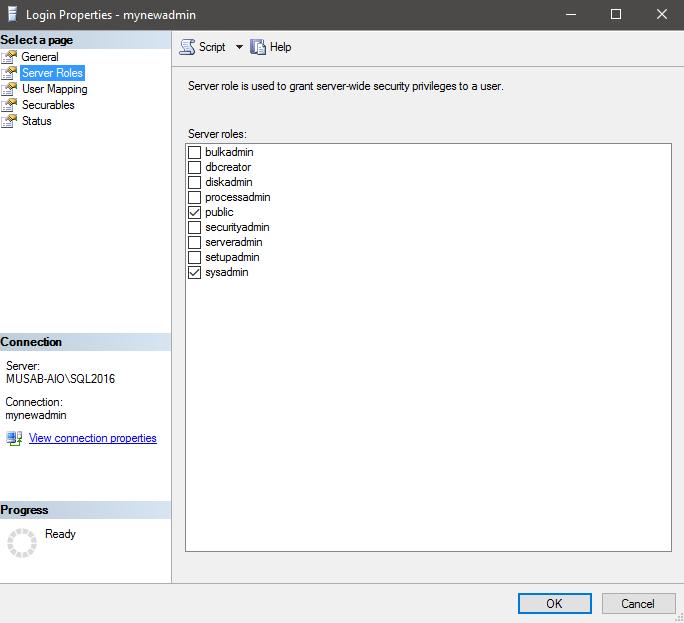Screen dimensions: 684x623
Task: Click the Login Properties title bar icon
Action: [13, 14]
